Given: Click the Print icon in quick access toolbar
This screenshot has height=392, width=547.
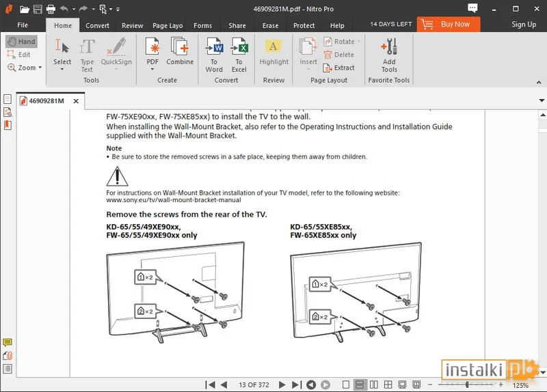Looking at the screenshot, I should pos(50,9).
